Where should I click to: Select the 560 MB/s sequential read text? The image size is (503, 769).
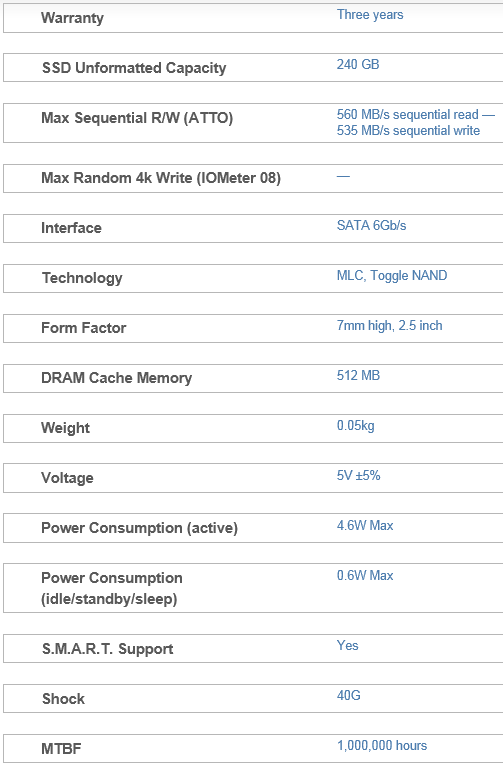407,114
